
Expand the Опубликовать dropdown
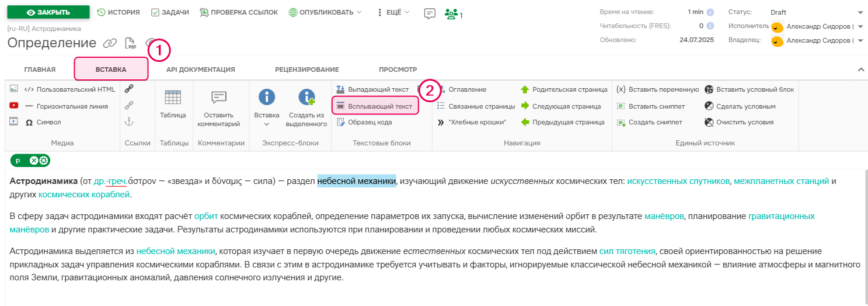pos(326,12)
